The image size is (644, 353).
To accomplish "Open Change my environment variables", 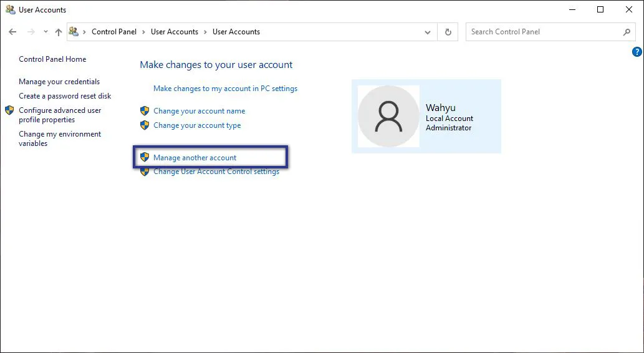I will 60,138.
